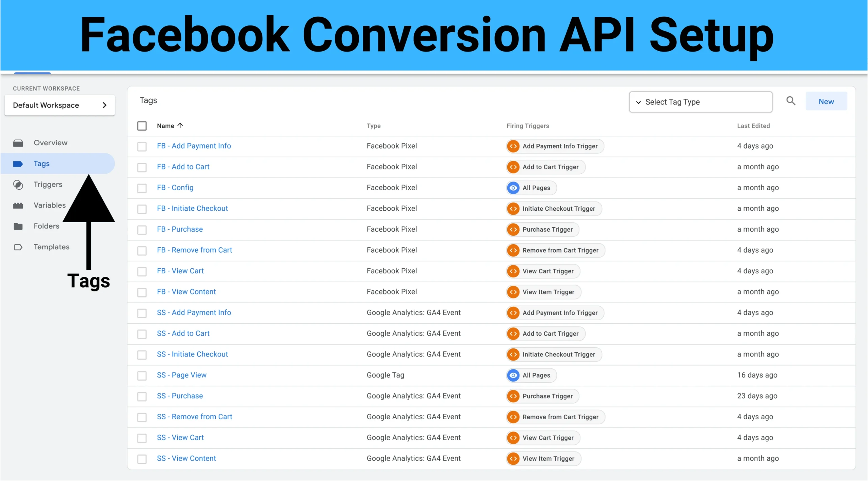Open the FB - Initiate Checkout tag link
Screen dimensions: 868x481
click(x=192, y=209)
